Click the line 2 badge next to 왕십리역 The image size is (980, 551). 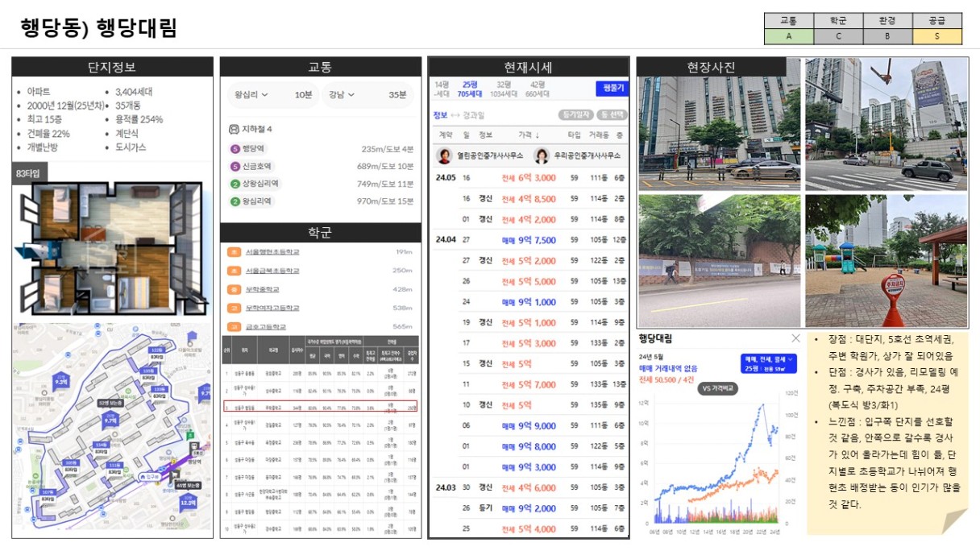click(235, 201)
